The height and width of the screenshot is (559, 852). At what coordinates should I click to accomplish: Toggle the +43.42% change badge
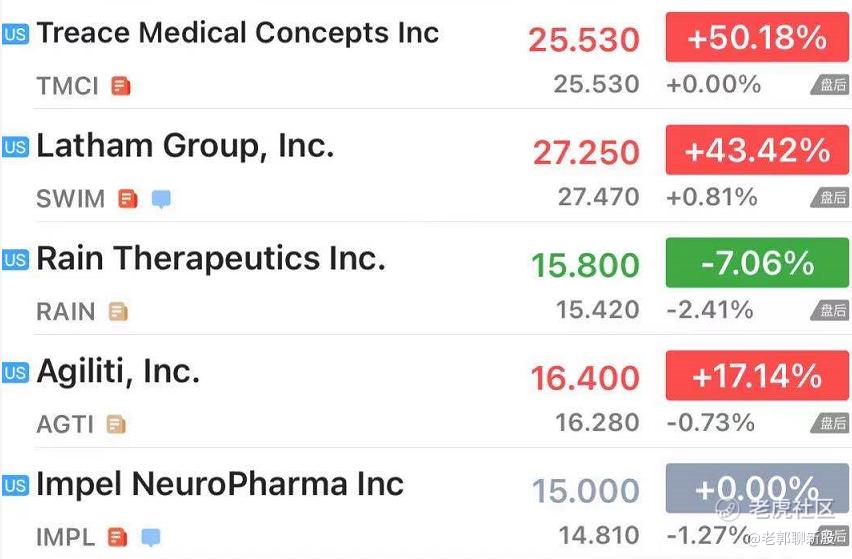[x=757, y=150]
